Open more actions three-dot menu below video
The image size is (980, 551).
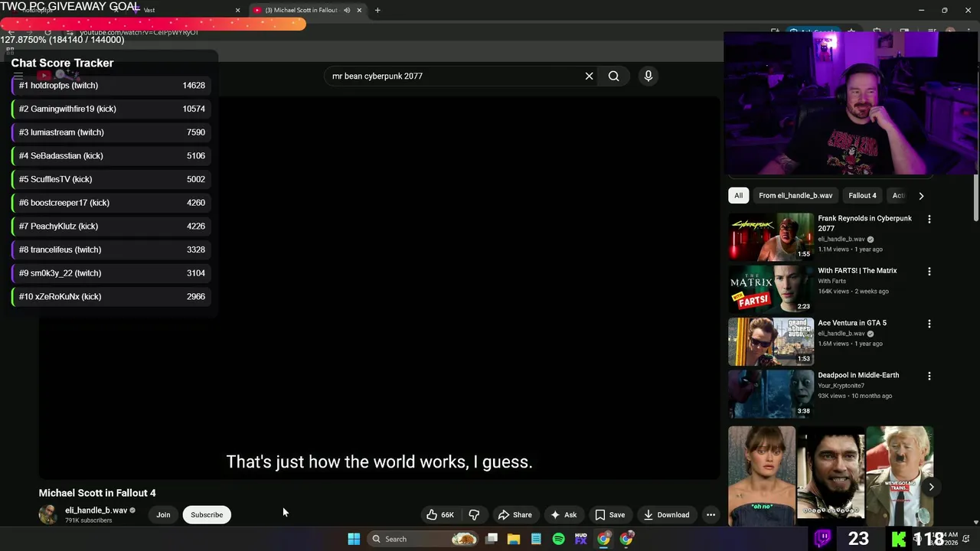tap(710, 514)
